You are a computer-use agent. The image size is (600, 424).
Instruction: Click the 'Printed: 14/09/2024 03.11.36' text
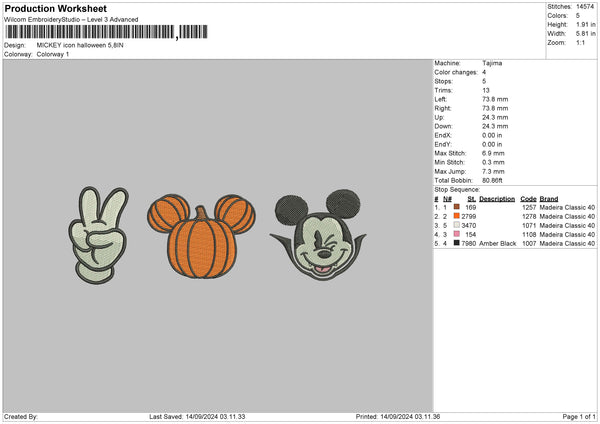(x=398, y=417)
